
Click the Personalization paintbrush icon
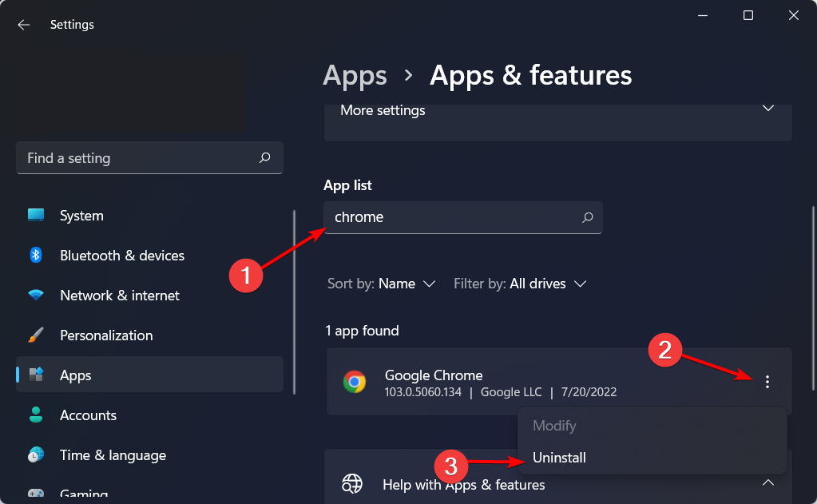[x=36, y=335]
